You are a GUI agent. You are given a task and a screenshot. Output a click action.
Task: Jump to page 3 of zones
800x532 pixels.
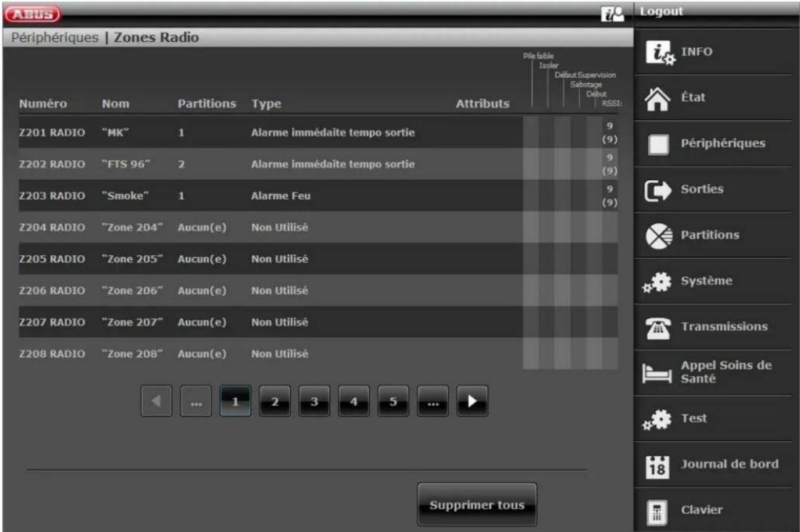(314, 401)
